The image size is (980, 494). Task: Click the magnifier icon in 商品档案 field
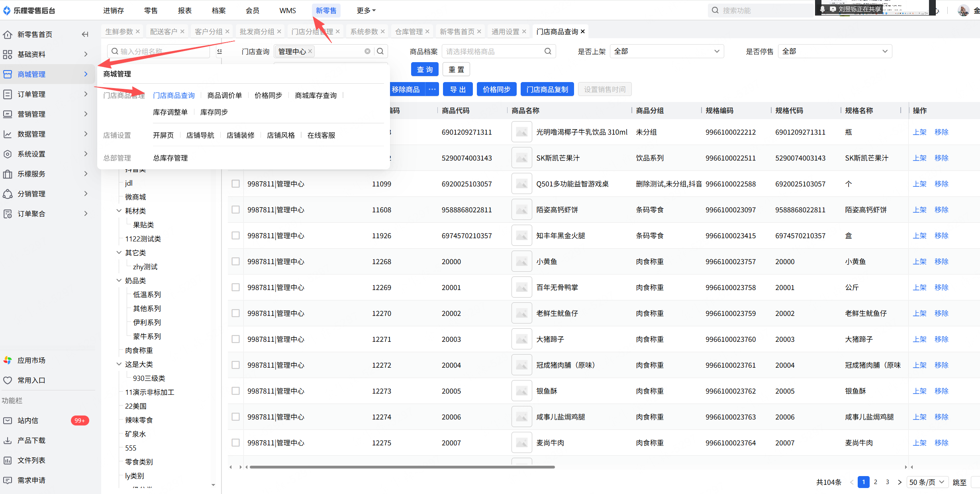[x=548, y=51]
